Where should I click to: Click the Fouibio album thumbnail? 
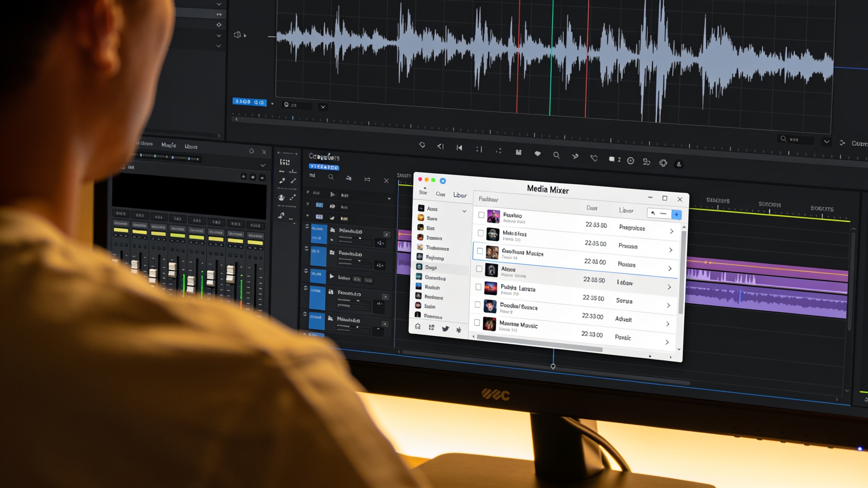pos(493,216)
